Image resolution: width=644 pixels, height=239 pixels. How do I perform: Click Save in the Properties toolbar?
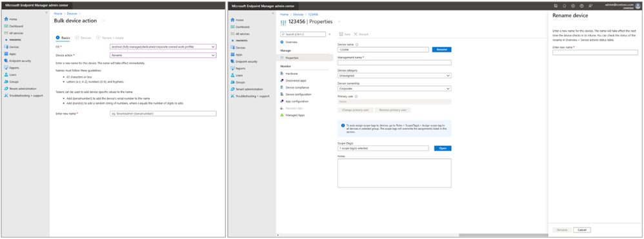[x=345, y=34]
